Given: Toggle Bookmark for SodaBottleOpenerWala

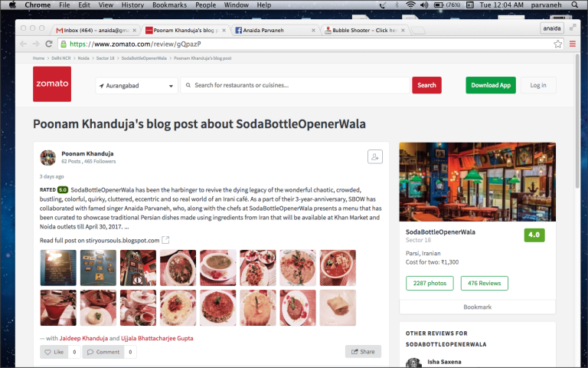Looking at the screenshot, I should 478,307.
